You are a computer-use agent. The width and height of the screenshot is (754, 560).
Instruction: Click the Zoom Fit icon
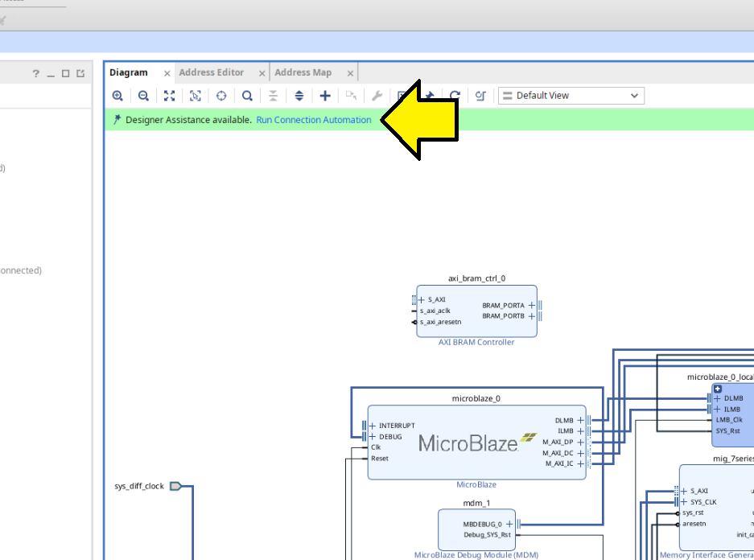point(169,96)
